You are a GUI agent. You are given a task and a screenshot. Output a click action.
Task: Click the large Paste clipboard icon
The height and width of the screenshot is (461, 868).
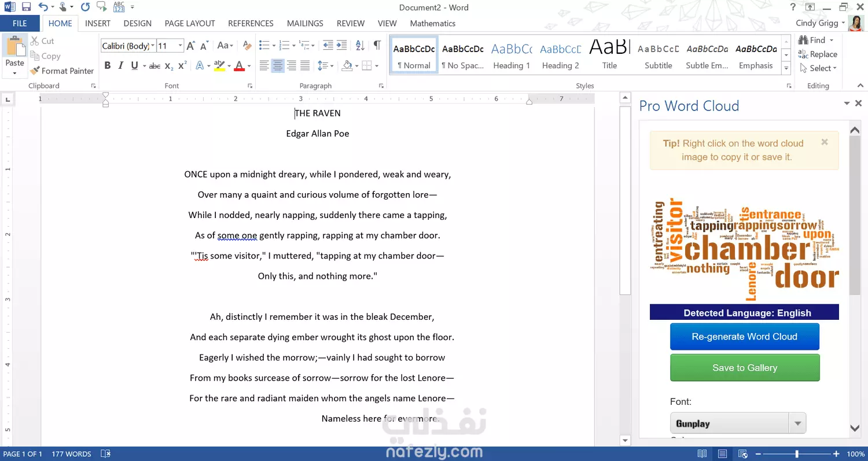click(14, 45)
